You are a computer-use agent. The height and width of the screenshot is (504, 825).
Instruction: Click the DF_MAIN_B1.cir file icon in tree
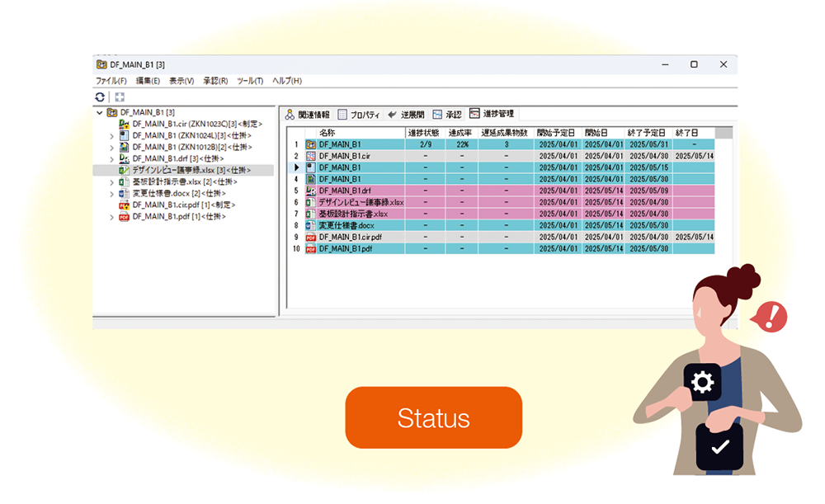click(x=125, y=124)
